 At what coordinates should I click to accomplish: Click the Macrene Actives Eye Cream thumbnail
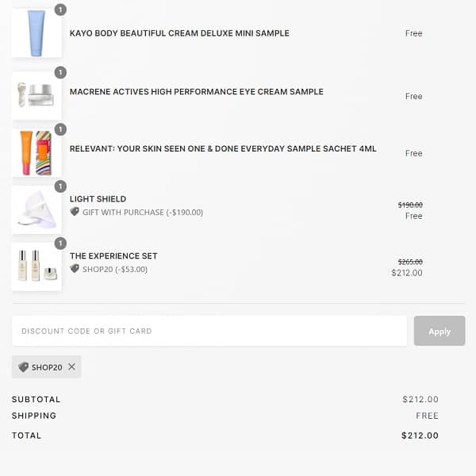(x=36, y=95)
